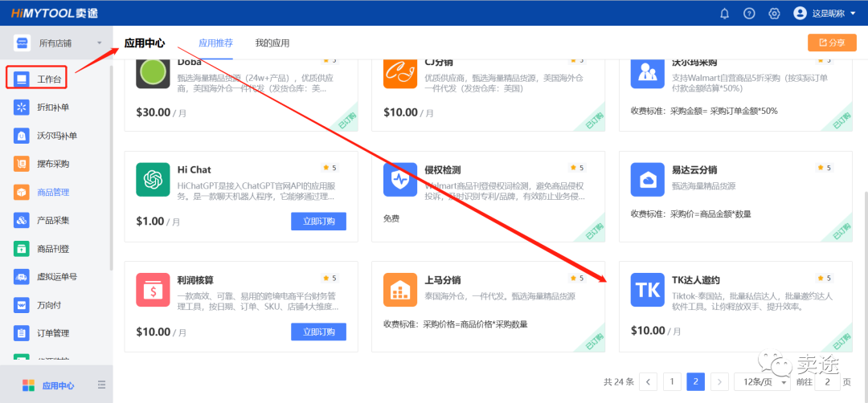Click the 共 24 条 total count
Viewport: 868px width, 403px height.
pos(618,381)
